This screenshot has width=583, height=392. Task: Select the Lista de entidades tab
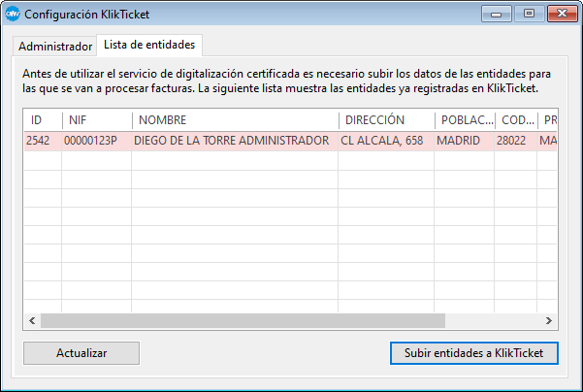coord(149,45)
